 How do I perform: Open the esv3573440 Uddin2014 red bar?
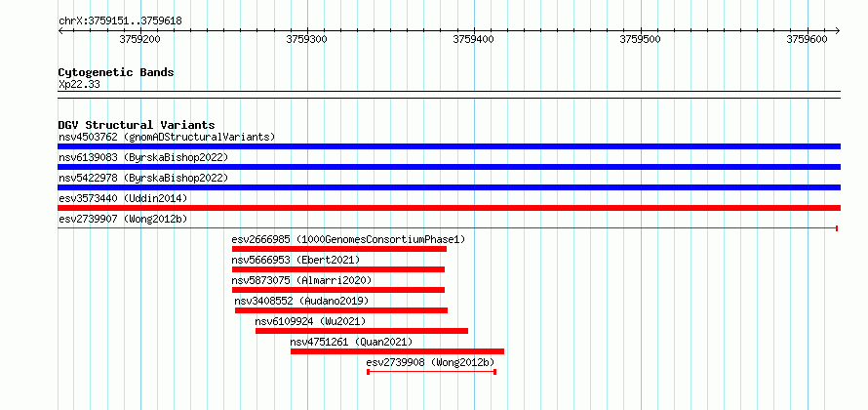[x=449, y=208]
